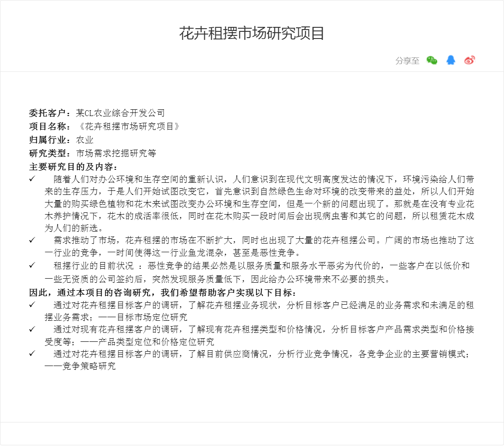The image size is (504, 448).
Task: Click the line starting 木养护情况下
Action: click(259, 216)
